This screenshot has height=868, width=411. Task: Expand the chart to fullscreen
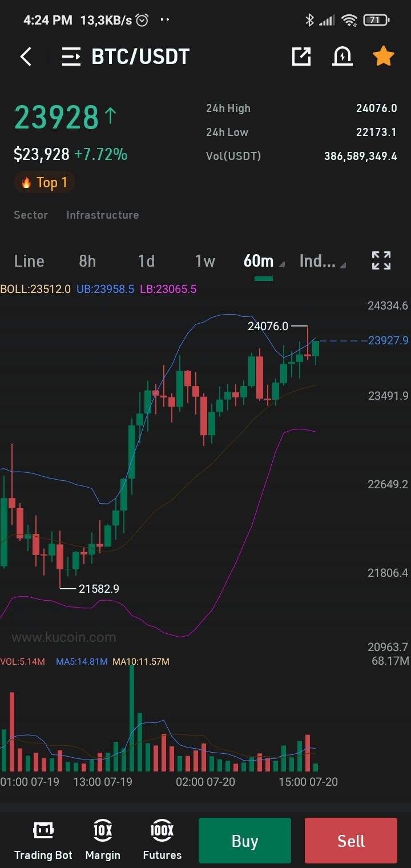381,260
